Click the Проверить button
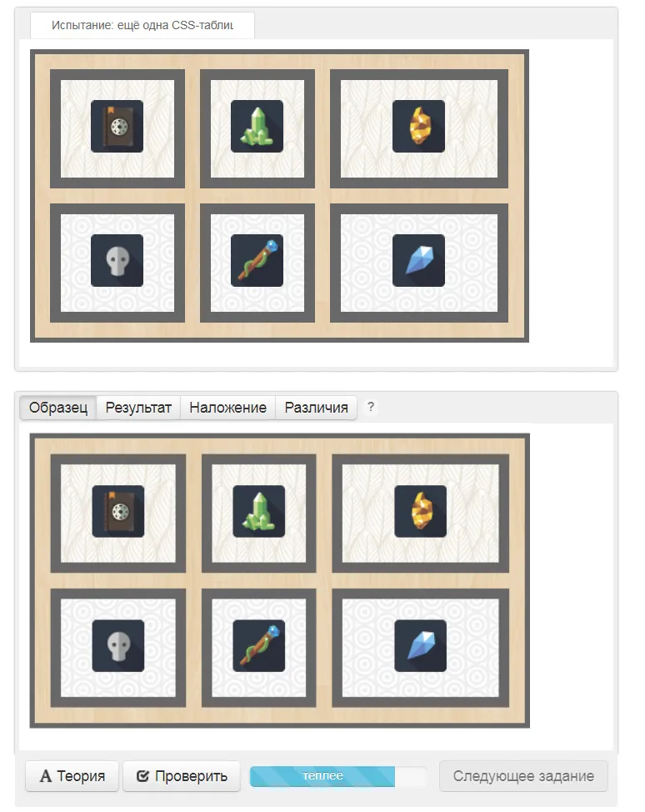Viewport: 645px width, 812px height. click(x=182, y=776)
